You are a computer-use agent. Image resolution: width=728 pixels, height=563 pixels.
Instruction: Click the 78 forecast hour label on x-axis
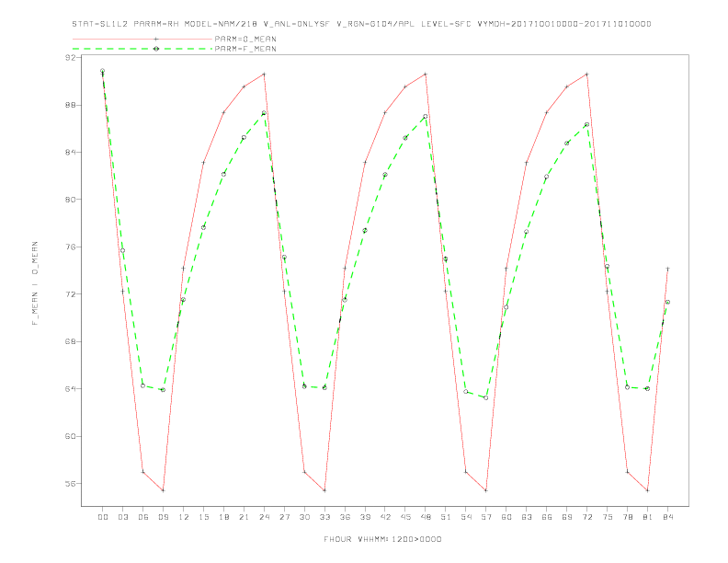click(627, 517)
